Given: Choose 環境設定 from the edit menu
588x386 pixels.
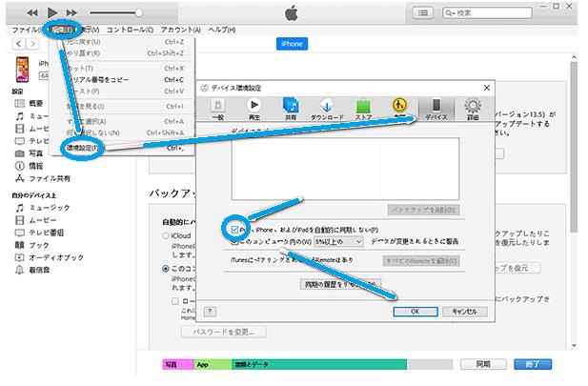Looking at the screenshot, I should click(84, 149).
